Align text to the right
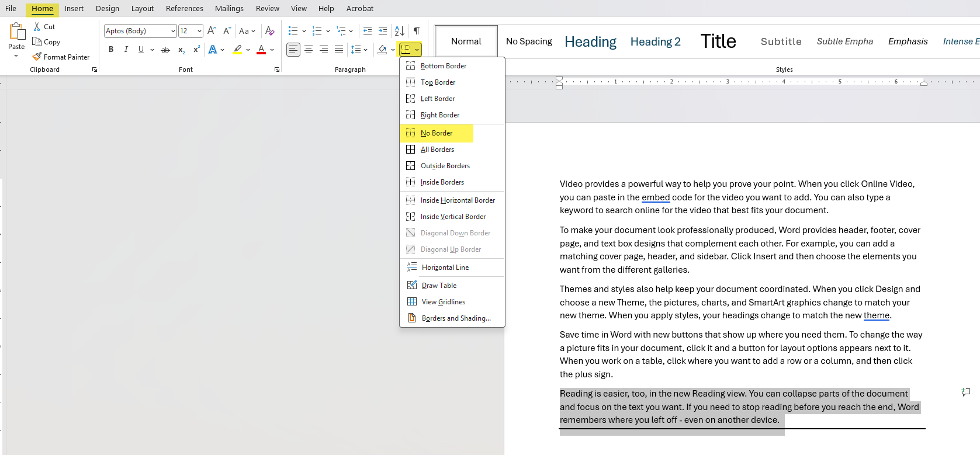 (x=324, y=50)
